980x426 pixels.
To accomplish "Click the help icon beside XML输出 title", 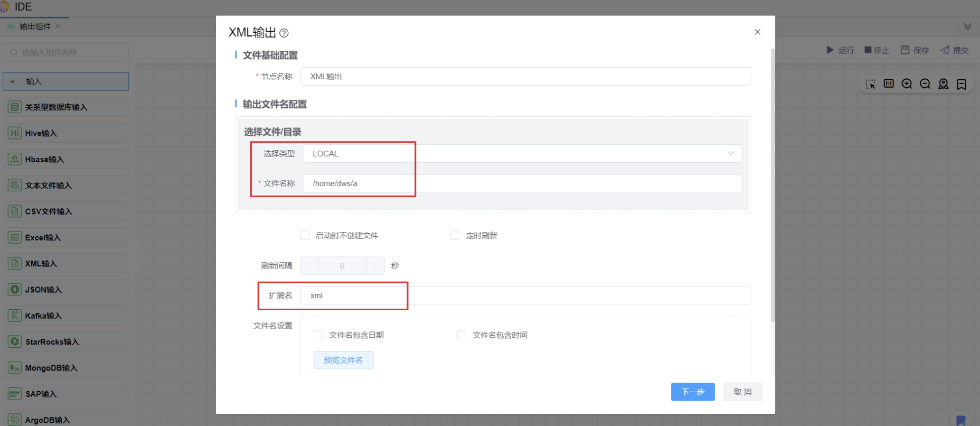I will (284, 33).
